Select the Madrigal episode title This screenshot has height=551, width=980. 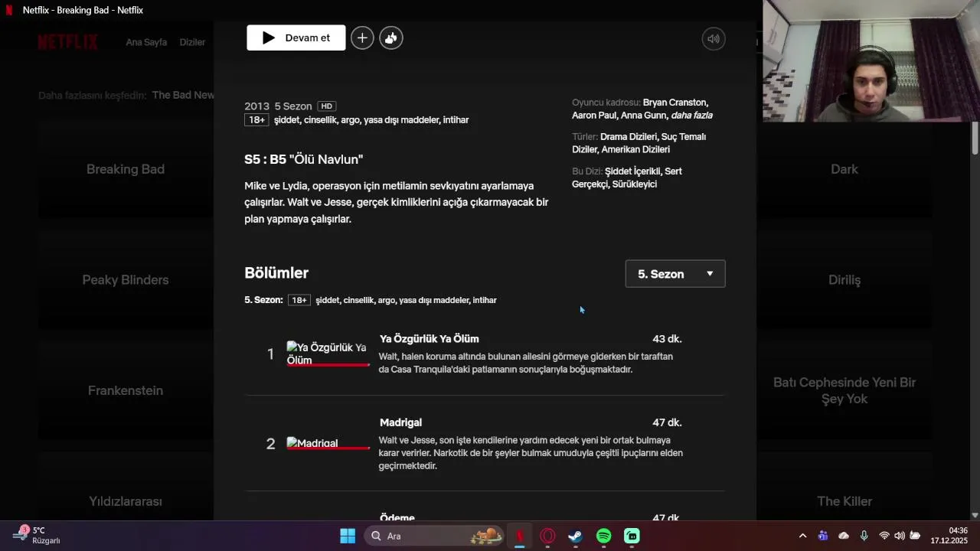(400, 422)
